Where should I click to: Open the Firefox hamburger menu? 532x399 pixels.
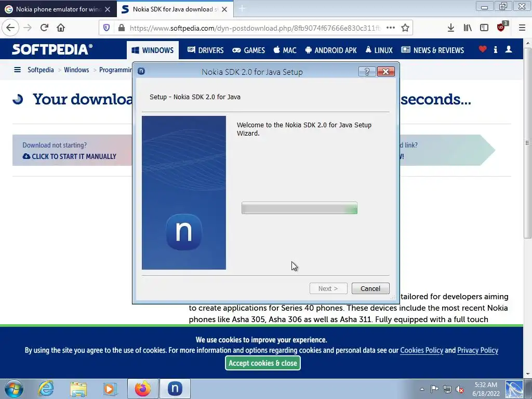(522, 28)
